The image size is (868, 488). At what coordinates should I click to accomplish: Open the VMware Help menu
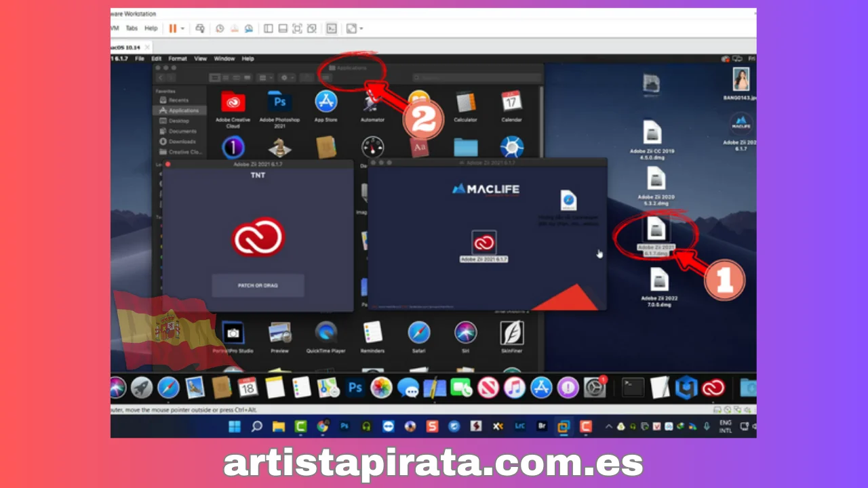(151, 28)
